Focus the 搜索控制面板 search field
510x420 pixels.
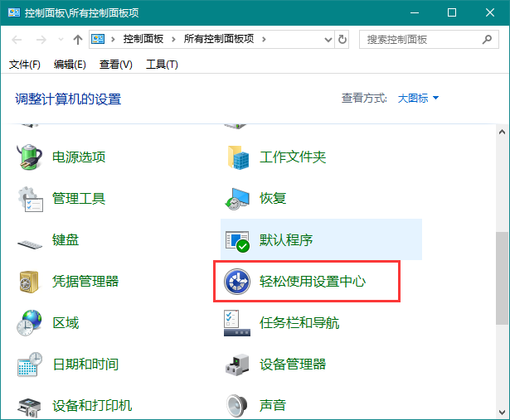coord(429,39)
